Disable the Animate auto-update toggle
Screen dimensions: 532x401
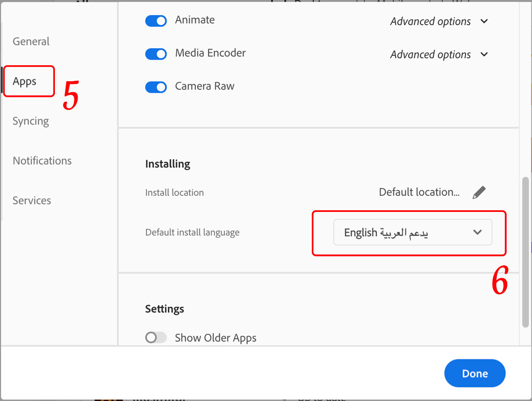click(156, 21)
